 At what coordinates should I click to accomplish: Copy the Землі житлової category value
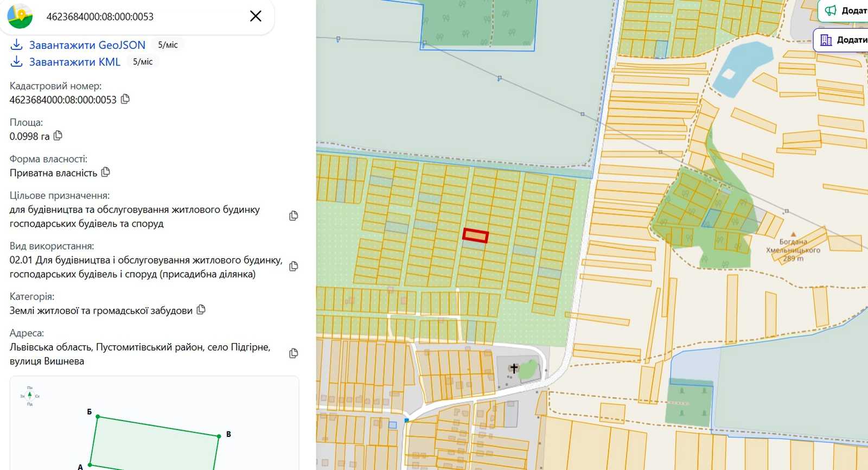201,309
